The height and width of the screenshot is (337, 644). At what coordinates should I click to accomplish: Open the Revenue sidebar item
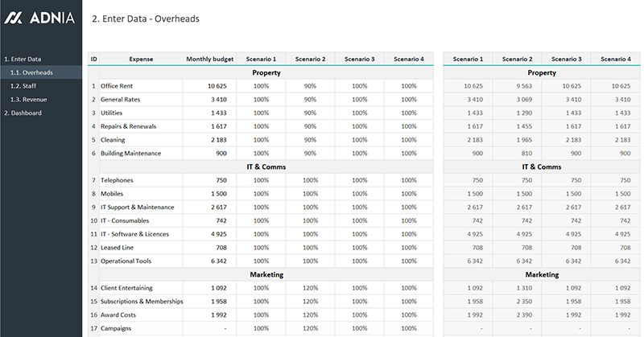[x=29, y=99]
